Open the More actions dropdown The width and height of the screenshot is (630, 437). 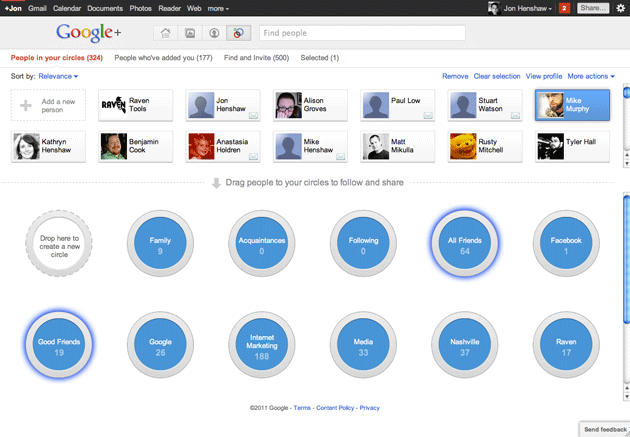[591, 76]
